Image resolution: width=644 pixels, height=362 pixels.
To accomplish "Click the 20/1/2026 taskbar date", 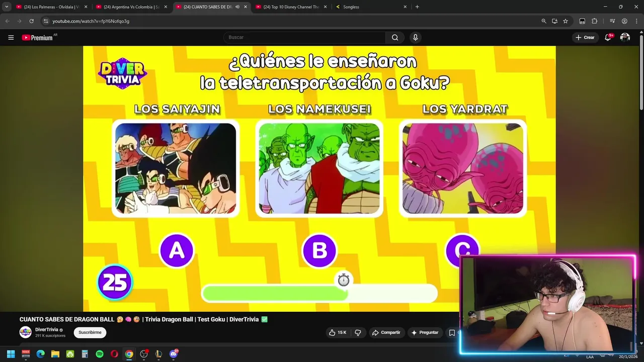I will tap(627, 356).
